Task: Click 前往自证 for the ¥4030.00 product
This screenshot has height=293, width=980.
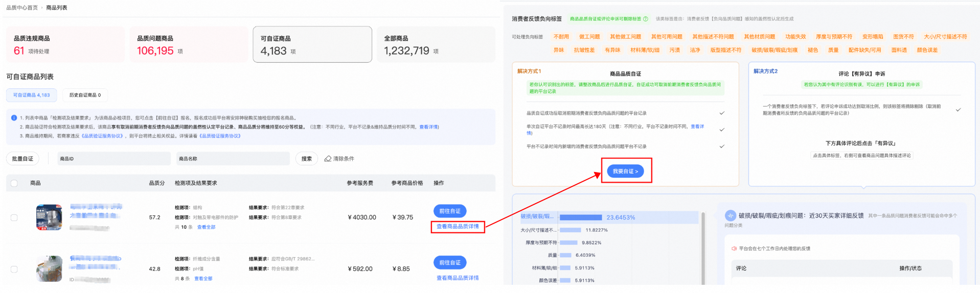Action: [450, 211]
